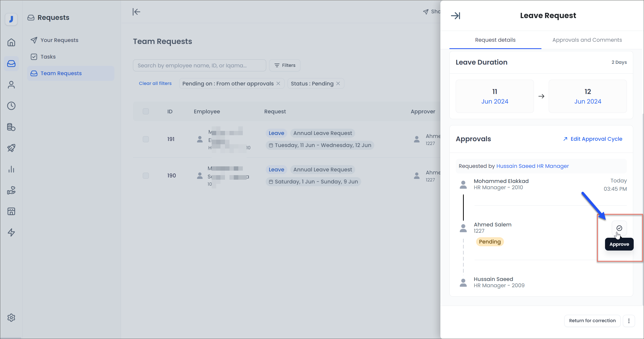Screen dimensions: 644x339
Task: Remove the Status Pending filter chip
Action: (338, 83)
